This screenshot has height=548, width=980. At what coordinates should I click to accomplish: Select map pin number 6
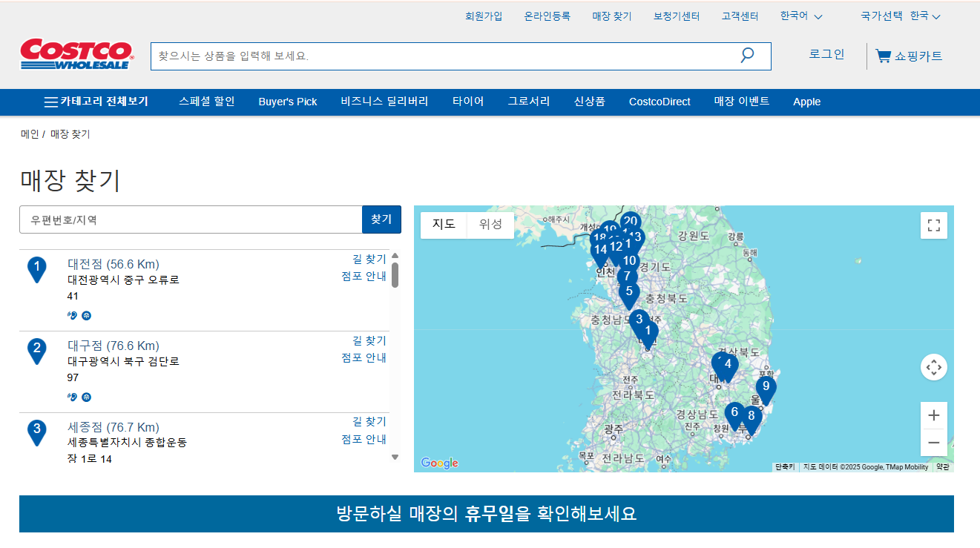point(734,415)
